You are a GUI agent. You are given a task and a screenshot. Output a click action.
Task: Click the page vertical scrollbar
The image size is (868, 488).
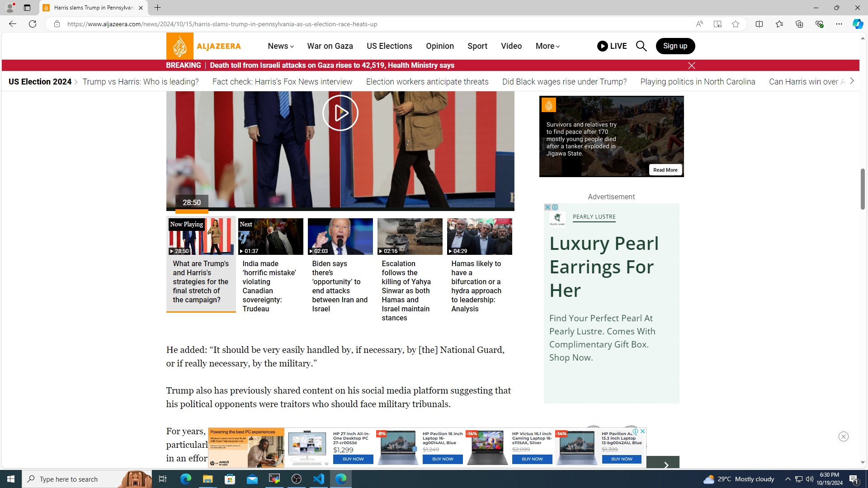pyautogui.click(x=863, y=190)
